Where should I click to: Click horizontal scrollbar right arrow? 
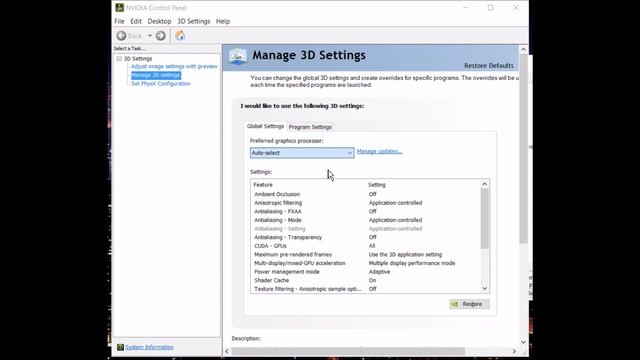(x=514, y=351)
